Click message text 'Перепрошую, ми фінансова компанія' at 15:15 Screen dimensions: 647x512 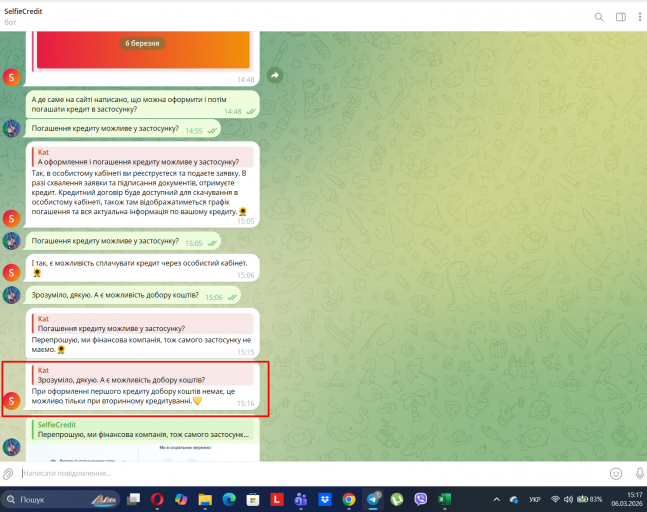click(141, 344)
